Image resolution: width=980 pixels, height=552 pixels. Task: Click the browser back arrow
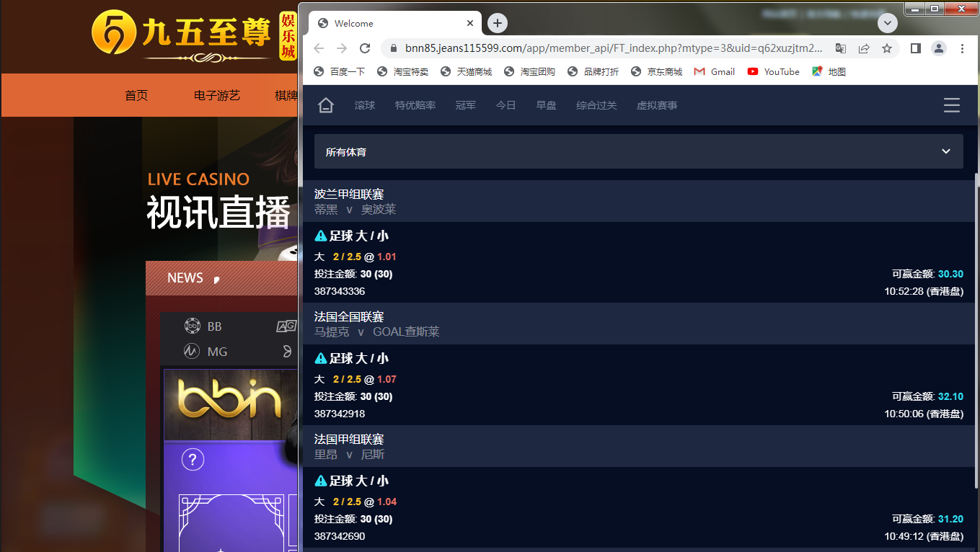319,48
